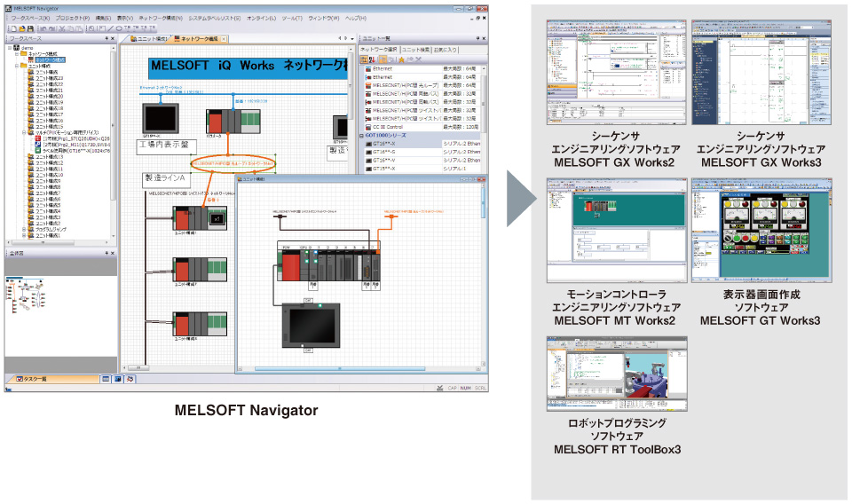Click the MELSOFT GX Works2 screenshot thumbnail
The width and height of the screenshot is (852, 504).
(x=616, y=72)
